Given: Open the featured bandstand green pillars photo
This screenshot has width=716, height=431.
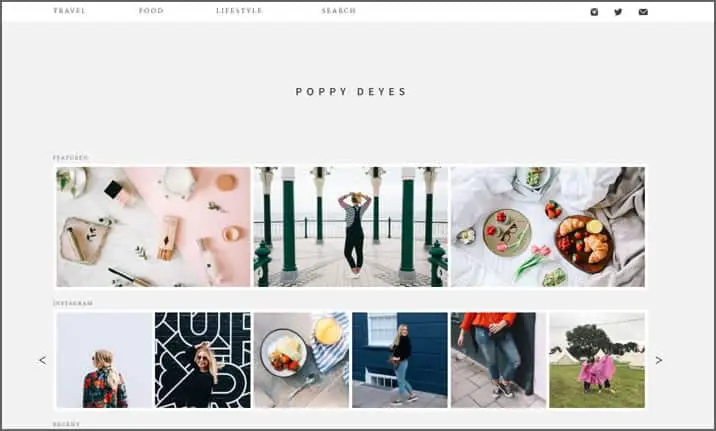Looking at the screenshot, I should (351, 227).
